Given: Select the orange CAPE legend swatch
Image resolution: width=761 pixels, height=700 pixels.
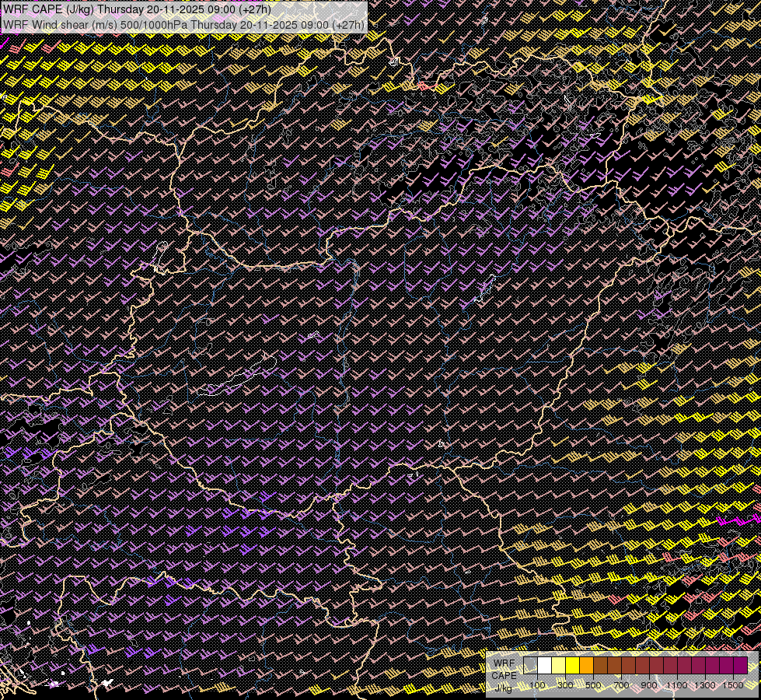Looking at the screenshot, I should [x=586, y=666].
